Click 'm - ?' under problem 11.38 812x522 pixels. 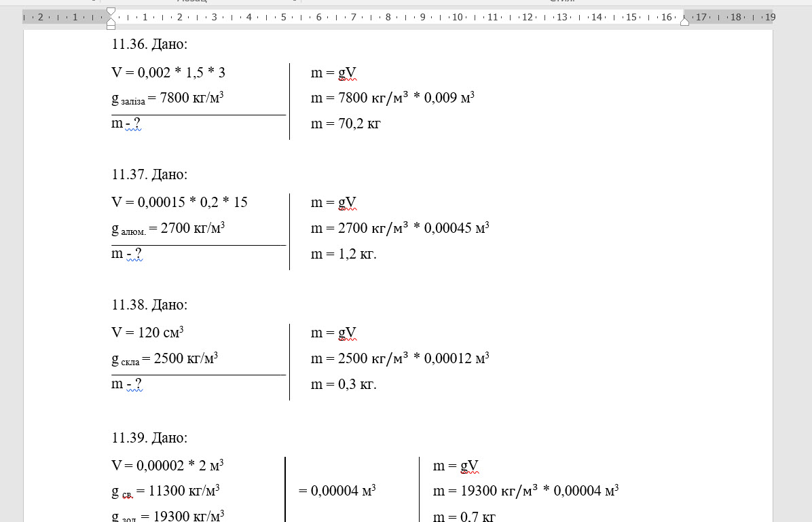click(x=126, y=384)
